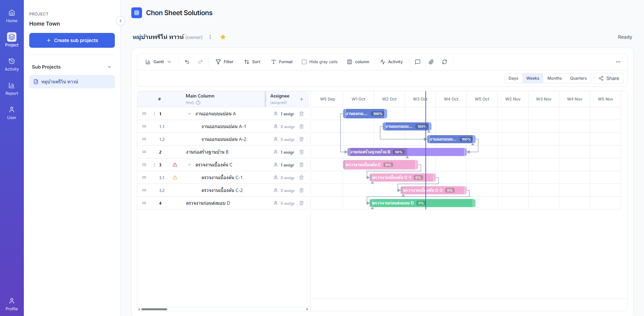The image size is (644, 316).
Task: Switch timeline to Weeks
Action: (x=533, y=78)
